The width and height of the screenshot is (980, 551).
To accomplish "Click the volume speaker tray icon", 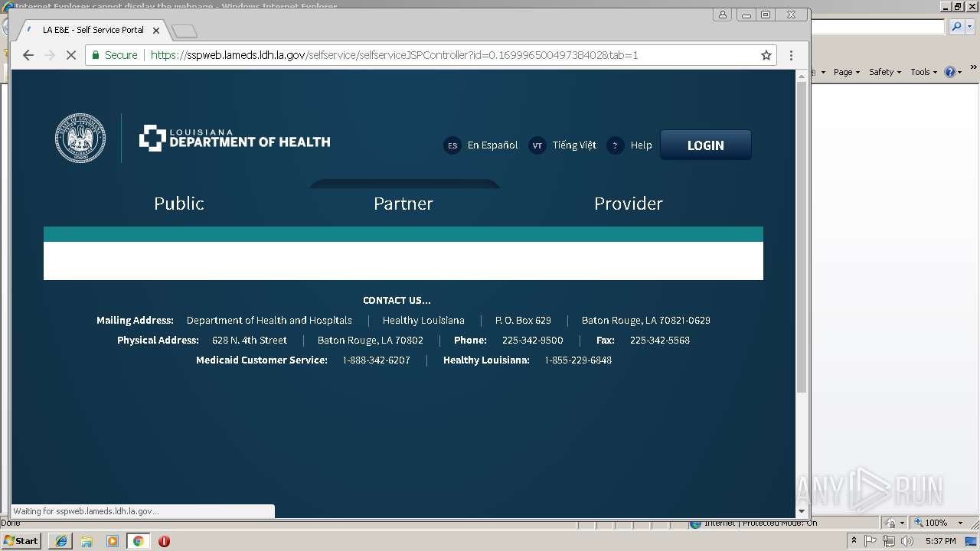I will tap(907, 541).
